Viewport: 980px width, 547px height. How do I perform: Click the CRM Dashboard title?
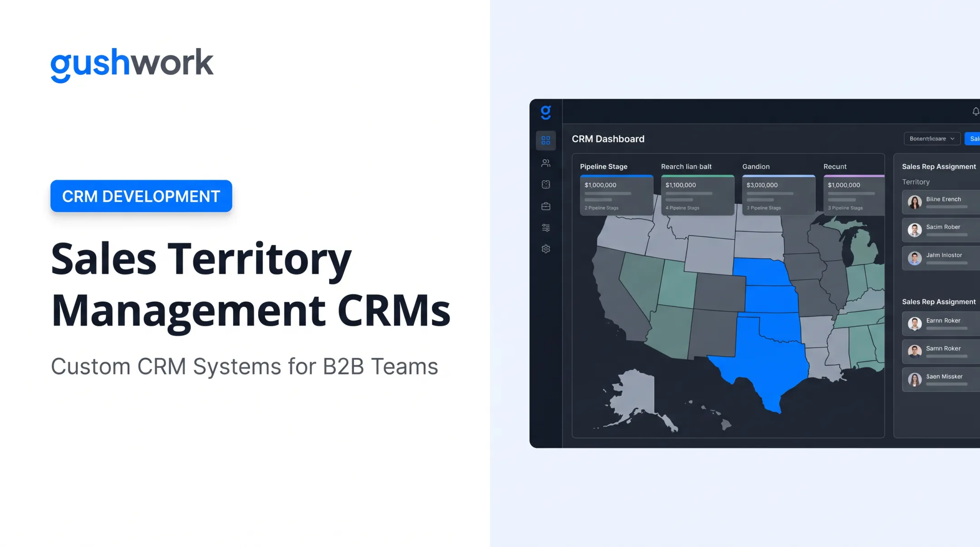tap(608, 139)
